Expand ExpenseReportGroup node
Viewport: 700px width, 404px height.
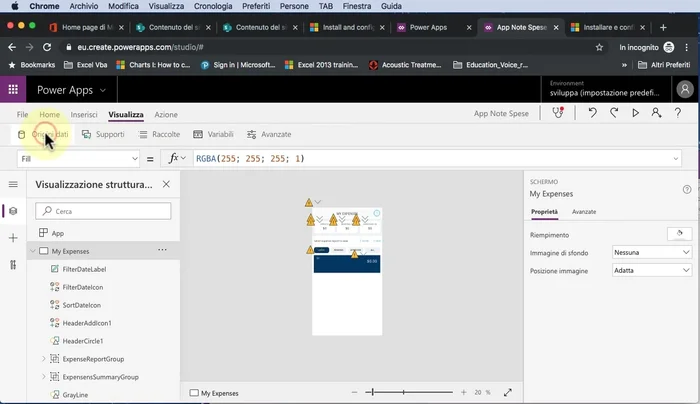(x=43, y=358)
